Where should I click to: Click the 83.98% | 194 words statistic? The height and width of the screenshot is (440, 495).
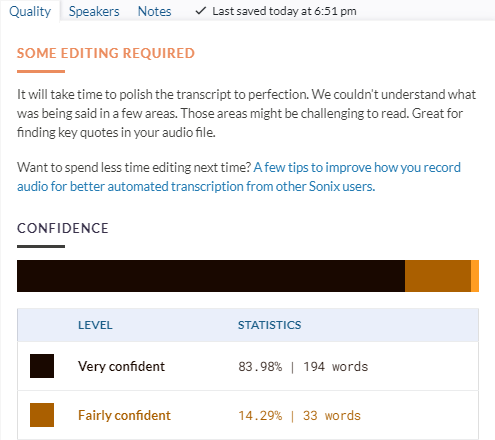click(x=303, y=367)
